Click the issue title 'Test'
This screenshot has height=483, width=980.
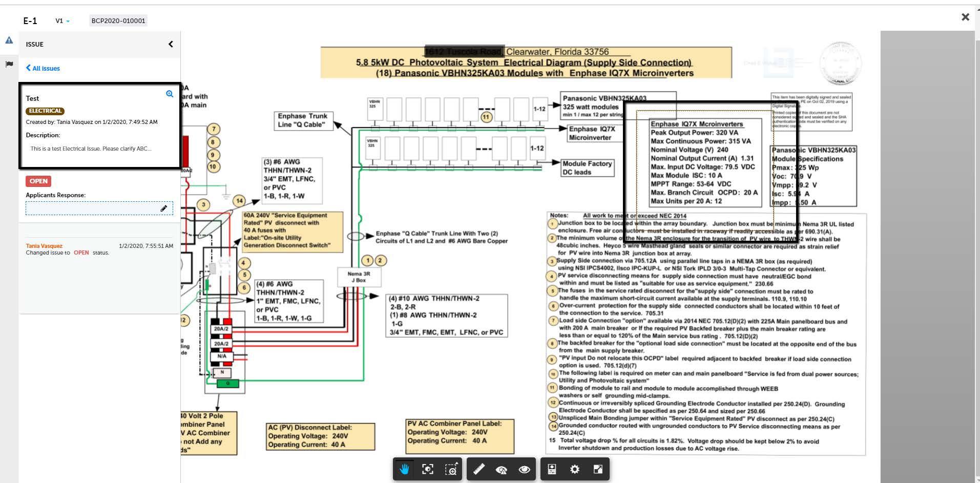[32, 98]
